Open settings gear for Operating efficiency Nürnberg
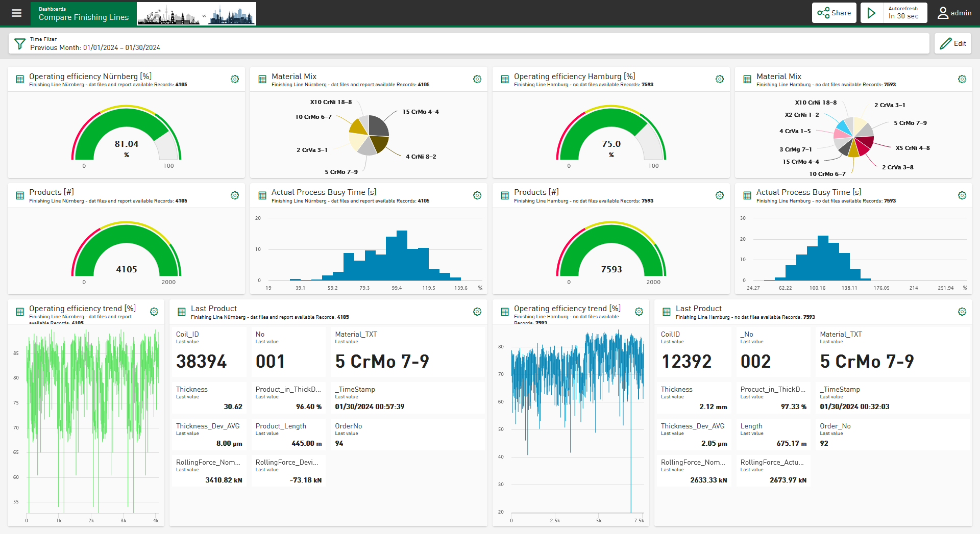The image size is (980, 534). pos(235,79)
